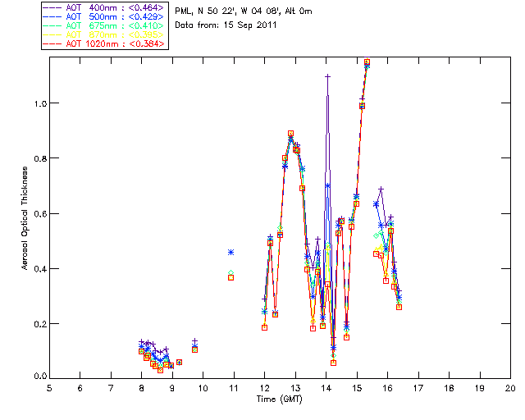Click the topmost red square marker past time 15

(367, 62)
